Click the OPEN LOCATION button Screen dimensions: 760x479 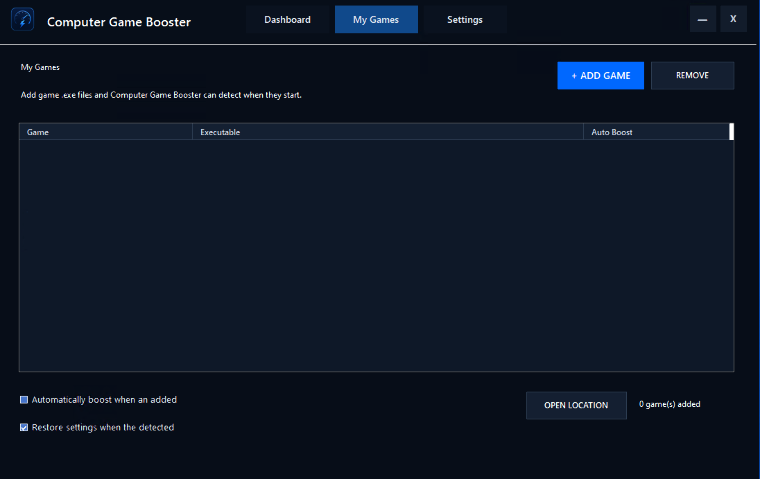tap(576, 405)
